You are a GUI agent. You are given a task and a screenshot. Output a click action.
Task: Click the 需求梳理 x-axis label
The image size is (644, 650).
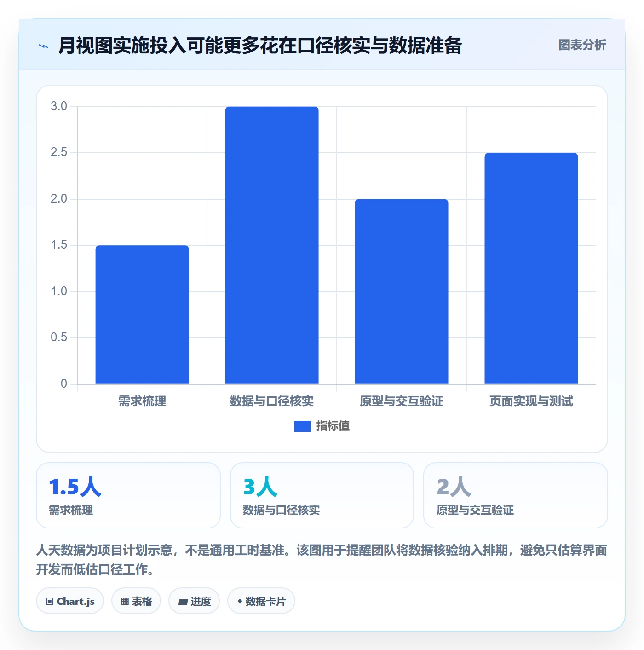(142, 401)
